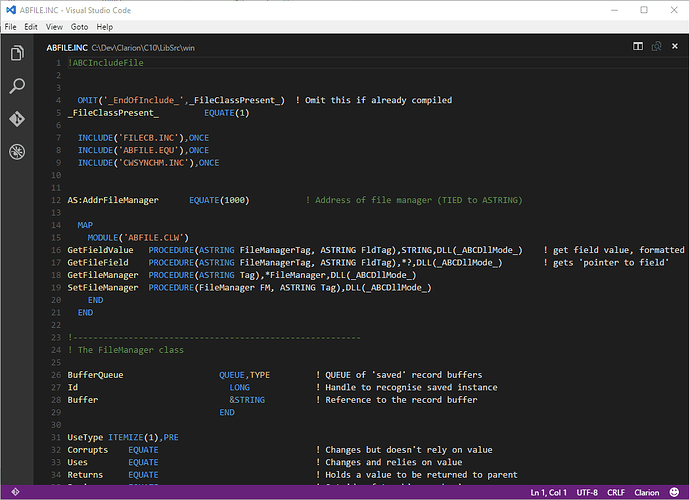Open the Search view in sidebar
The image size is (689, 500).
(17, 86)
